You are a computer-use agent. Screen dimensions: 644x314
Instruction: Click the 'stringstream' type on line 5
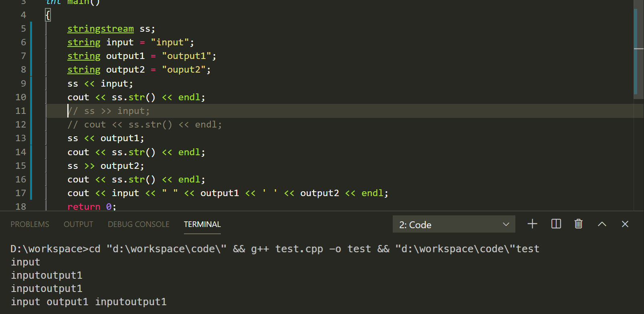(101, 29)
